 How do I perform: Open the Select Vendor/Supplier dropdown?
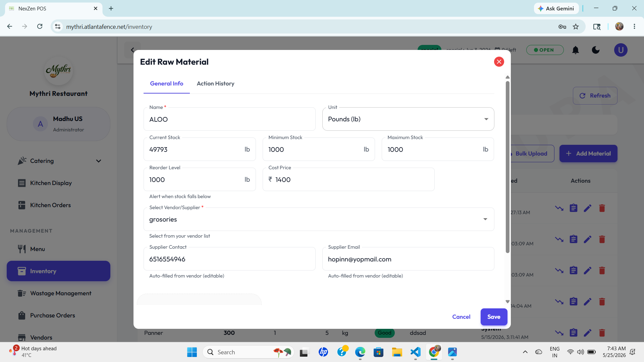click(319, 219)
